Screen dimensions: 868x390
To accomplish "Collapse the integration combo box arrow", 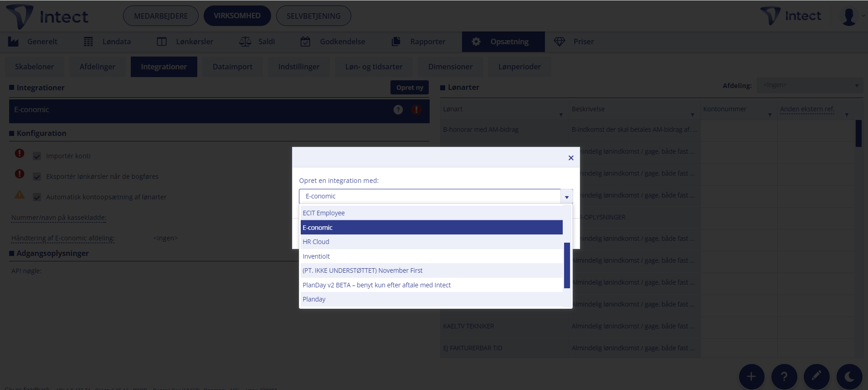I will [566, 197].
